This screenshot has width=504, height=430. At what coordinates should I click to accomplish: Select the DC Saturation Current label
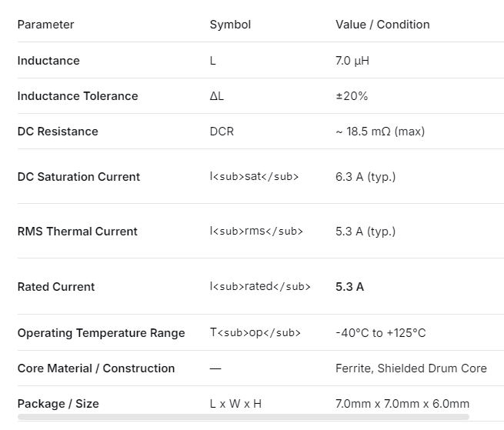coord(78,177)
